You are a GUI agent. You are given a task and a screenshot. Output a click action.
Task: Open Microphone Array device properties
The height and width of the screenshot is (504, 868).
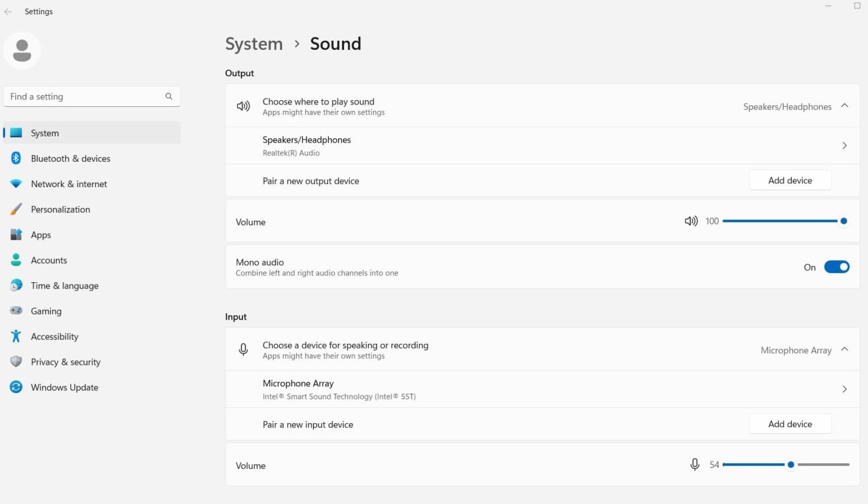(844, 389)
